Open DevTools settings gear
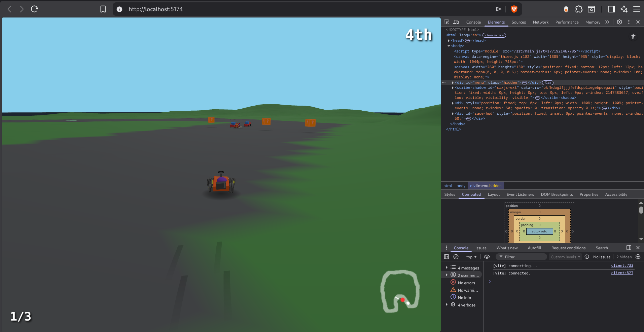Screen dimensions: 644x332 click(x=619, y=22)
